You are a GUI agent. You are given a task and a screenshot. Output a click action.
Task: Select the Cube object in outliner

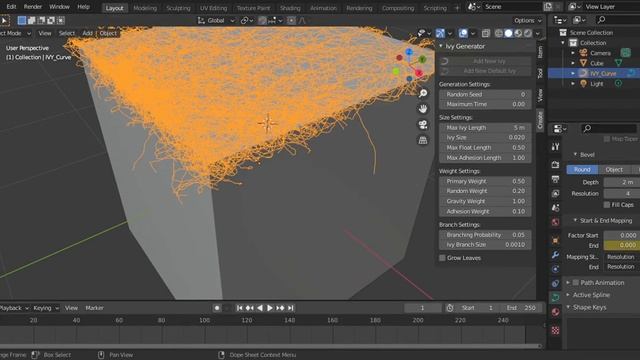[x=596, y=63]
